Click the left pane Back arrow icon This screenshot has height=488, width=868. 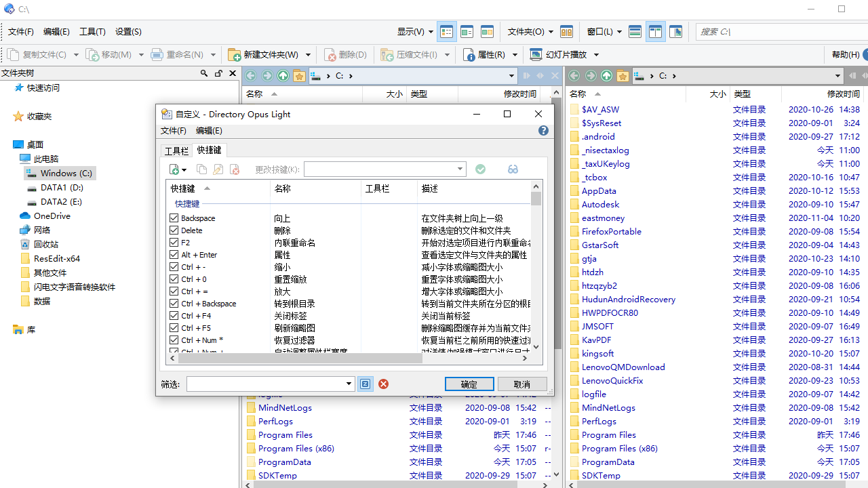(x=251, y=76)
